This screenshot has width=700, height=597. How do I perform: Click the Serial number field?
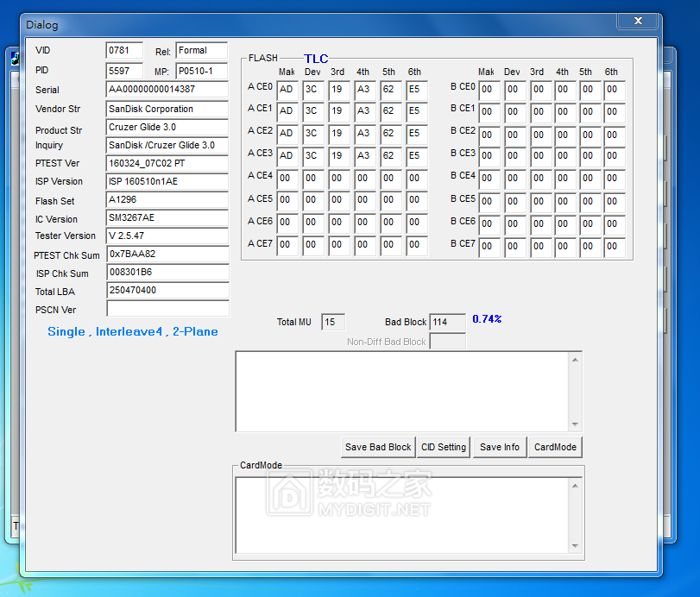(167, 90)
